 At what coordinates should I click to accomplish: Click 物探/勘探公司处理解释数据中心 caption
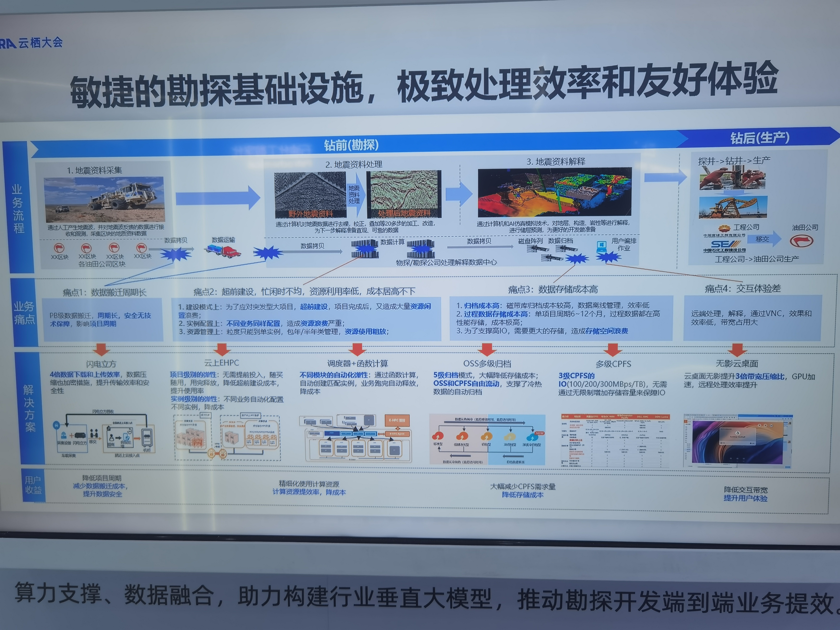[x=446, y=262]
